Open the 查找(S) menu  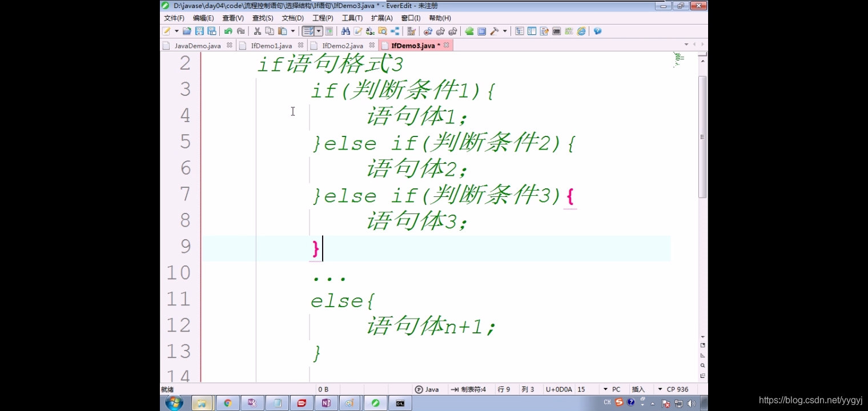click(x=263, y=18)
